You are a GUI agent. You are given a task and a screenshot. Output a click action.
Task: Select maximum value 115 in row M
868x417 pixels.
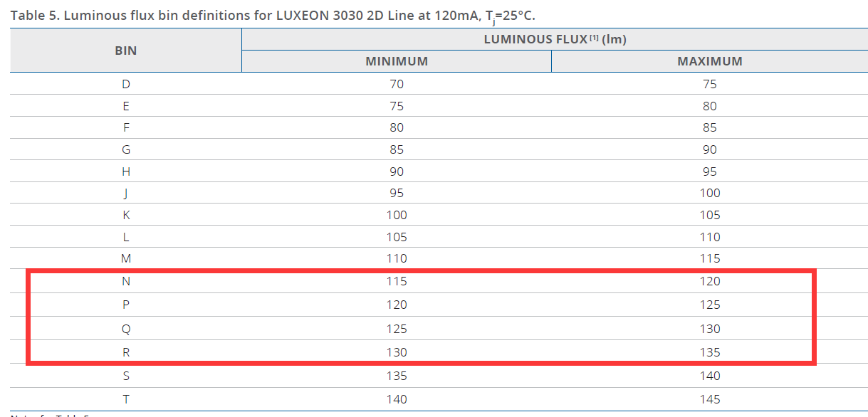tap(710, 258)
